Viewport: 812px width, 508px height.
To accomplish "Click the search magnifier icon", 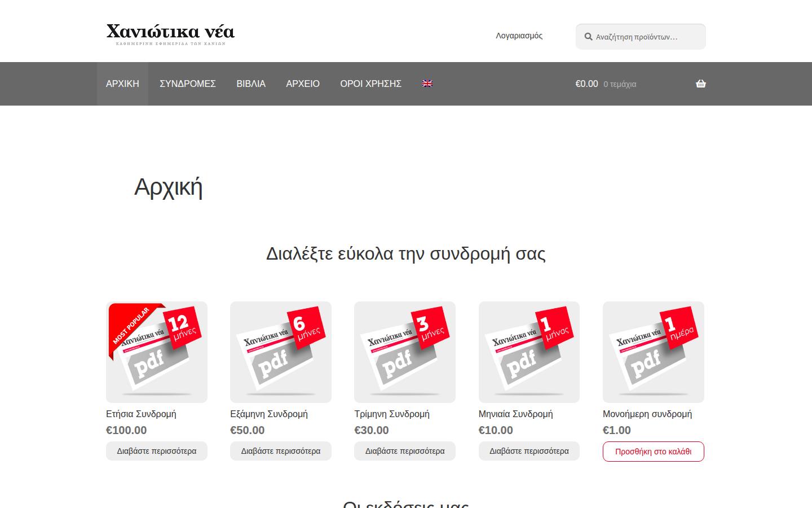I will [588, 37].
